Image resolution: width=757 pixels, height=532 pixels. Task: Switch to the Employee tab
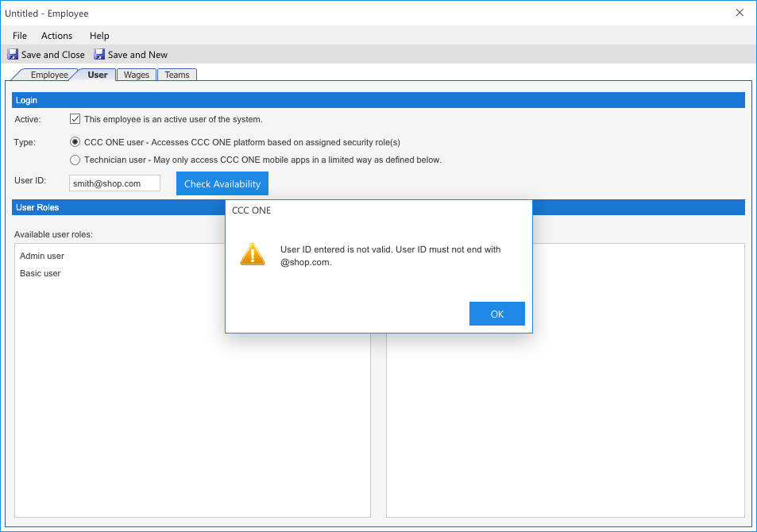click(48, 75)
